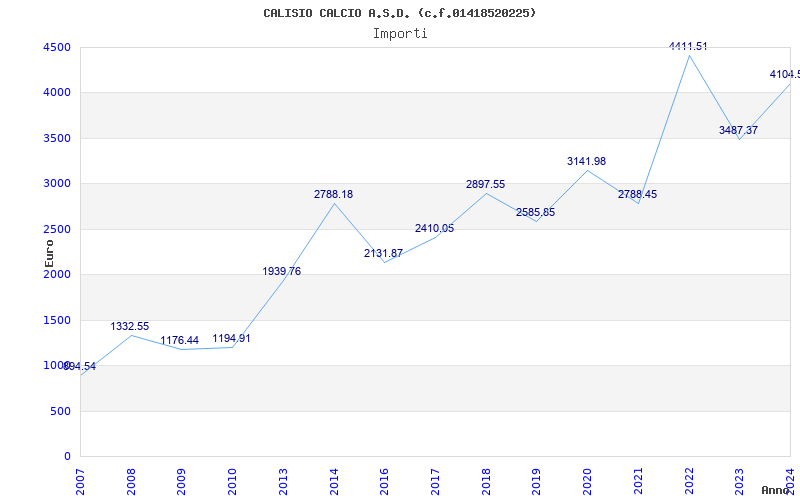This screenshot has height=500, width=800.
Task: Click the 2007 year label
Action: [80, 482]
